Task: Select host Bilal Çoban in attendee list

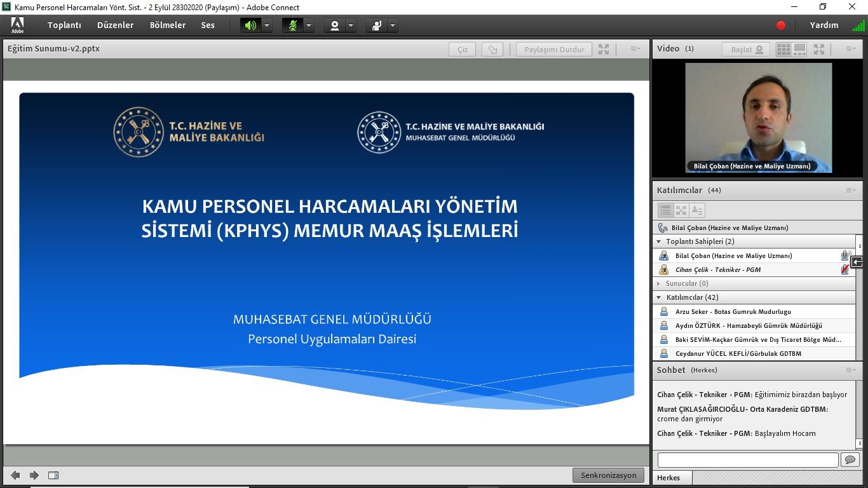Action: tap(754, 255)
